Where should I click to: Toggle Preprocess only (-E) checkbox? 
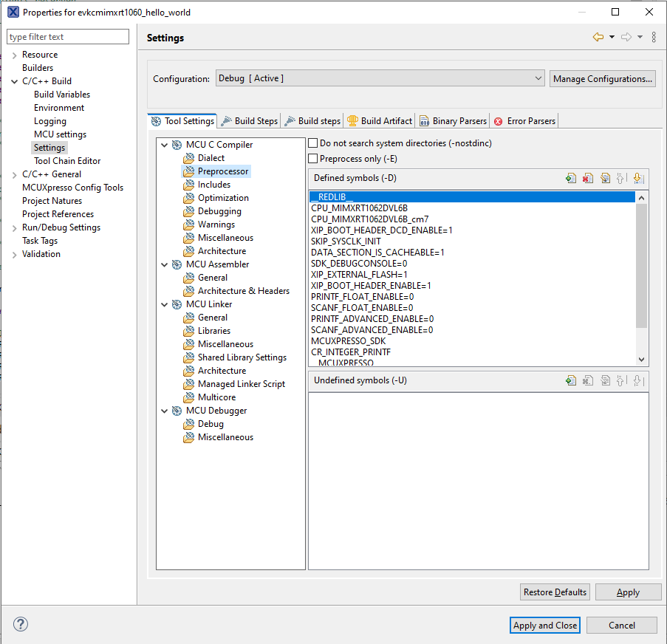313,159
